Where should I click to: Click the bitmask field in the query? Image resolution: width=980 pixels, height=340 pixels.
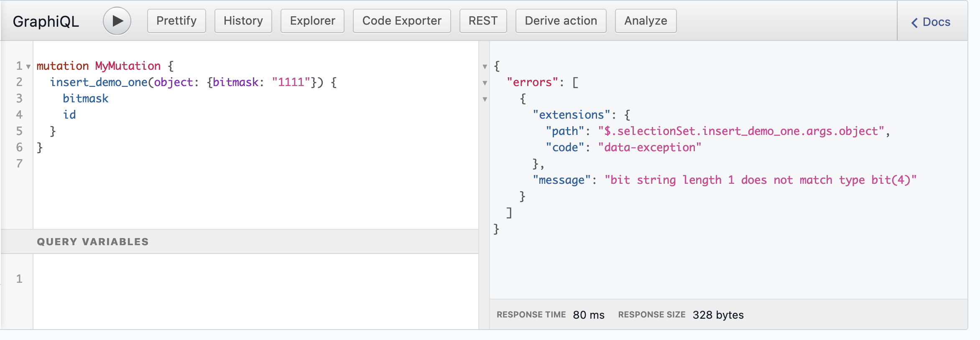(x=86, y=99)
